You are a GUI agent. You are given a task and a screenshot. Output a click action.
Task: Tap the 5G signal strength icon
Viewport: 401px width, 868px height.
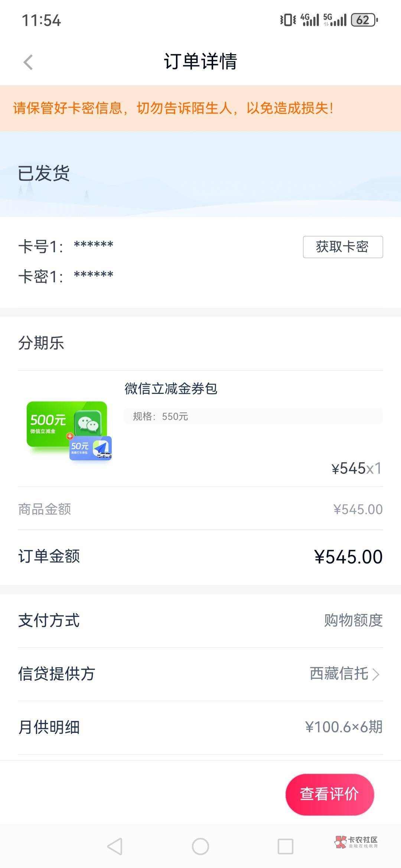coord(335,20)
